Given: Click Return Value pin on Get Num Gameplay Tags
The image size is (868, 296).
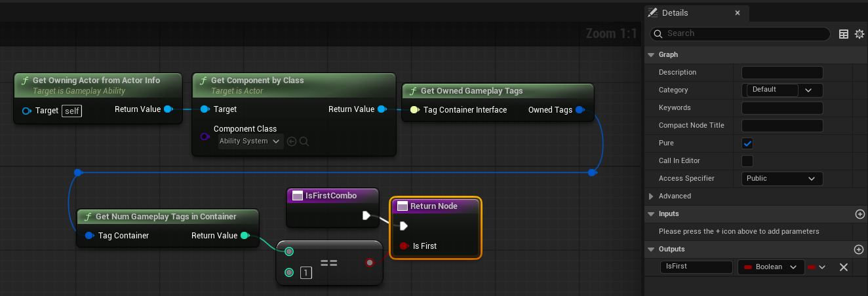Looking at the screenshot, I should (245, 236).
